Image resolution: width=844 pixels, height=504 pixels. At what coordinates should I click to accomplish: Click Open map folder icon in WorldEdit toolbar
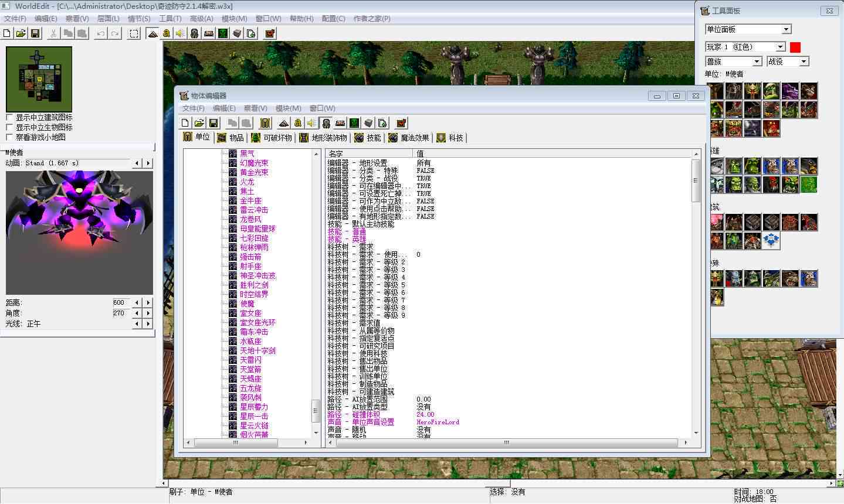point(21,33)
